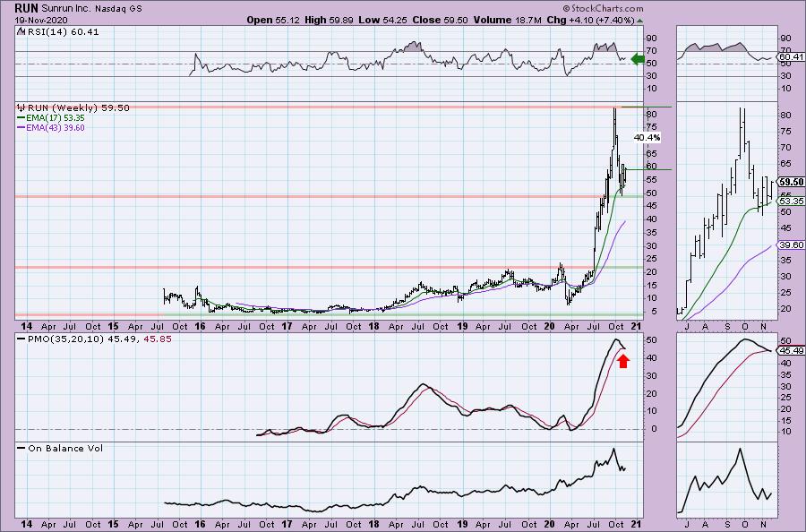The height and width of the screenshot is (532, 806).
Task: Click the On Balance Vol indicator label
Action: tap(65, 448)
